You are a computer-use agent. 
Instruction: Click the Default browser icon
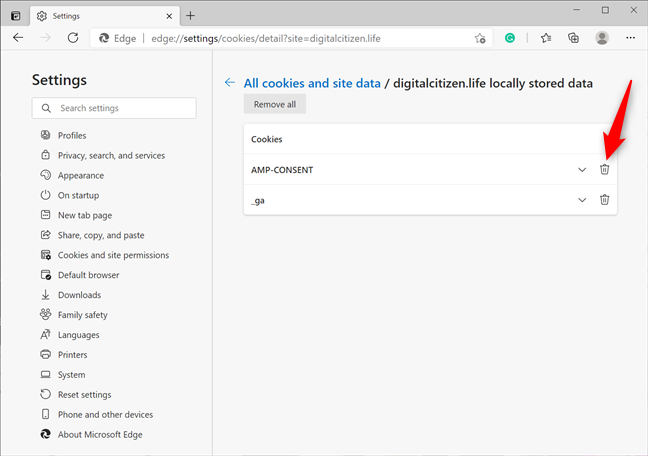[x=45, y=275]
